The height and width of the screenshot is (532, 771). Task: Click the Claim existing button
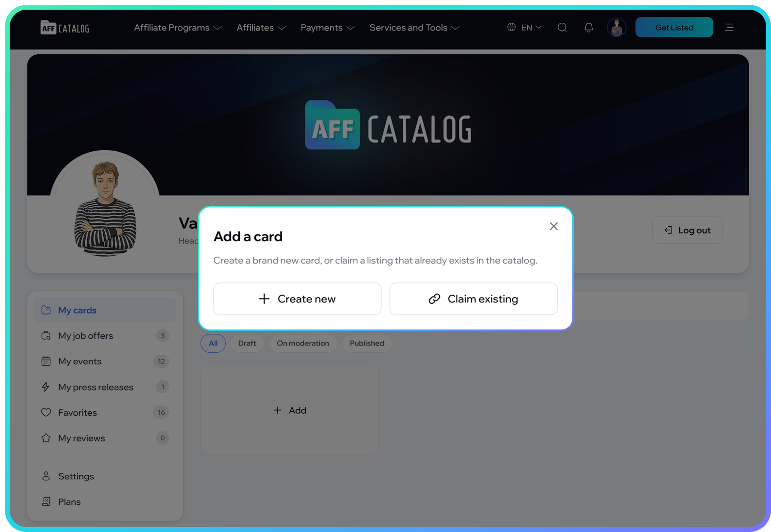(473, 299)
